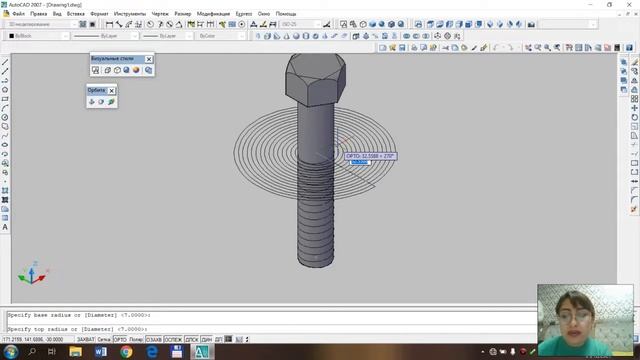Activate the Zoom Window tool
The width and height of the screenshot is (640, 360).
tap(547, 48)
